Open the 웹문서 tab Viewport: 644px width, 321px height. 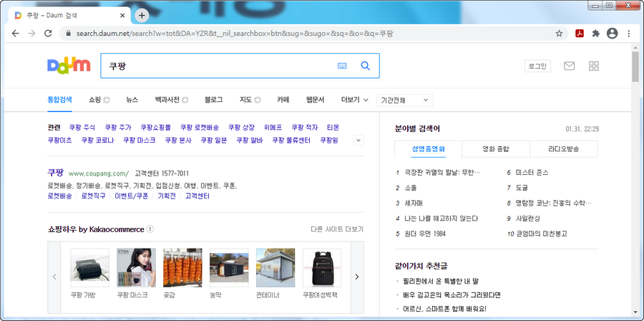click(x=315, y=100)
